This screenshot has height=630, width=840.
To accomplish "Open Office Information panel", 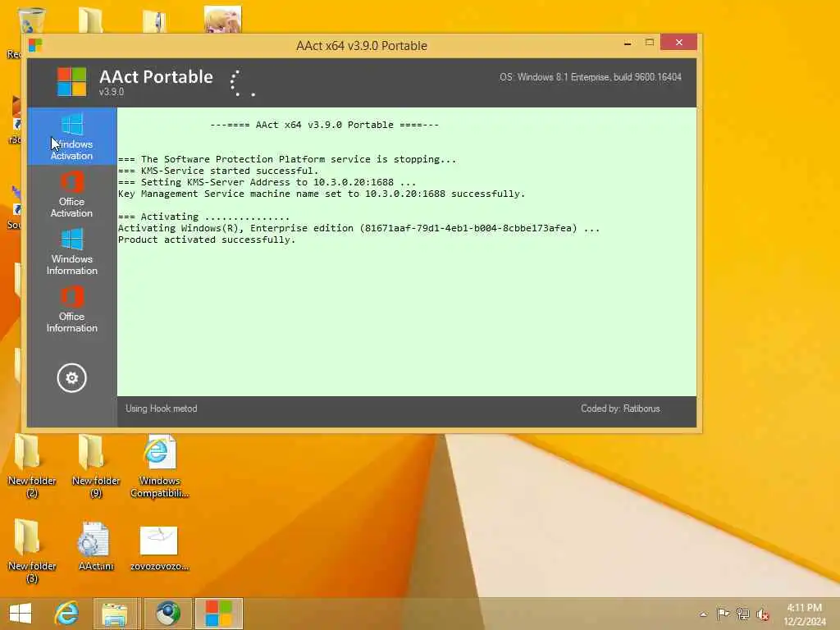I will (x=72, y=308).
